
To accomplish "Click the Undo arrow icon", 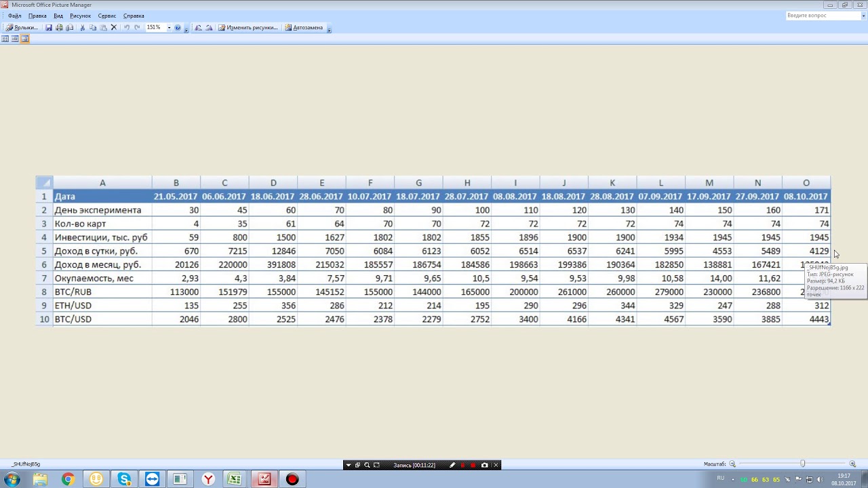I will point(127,28).
